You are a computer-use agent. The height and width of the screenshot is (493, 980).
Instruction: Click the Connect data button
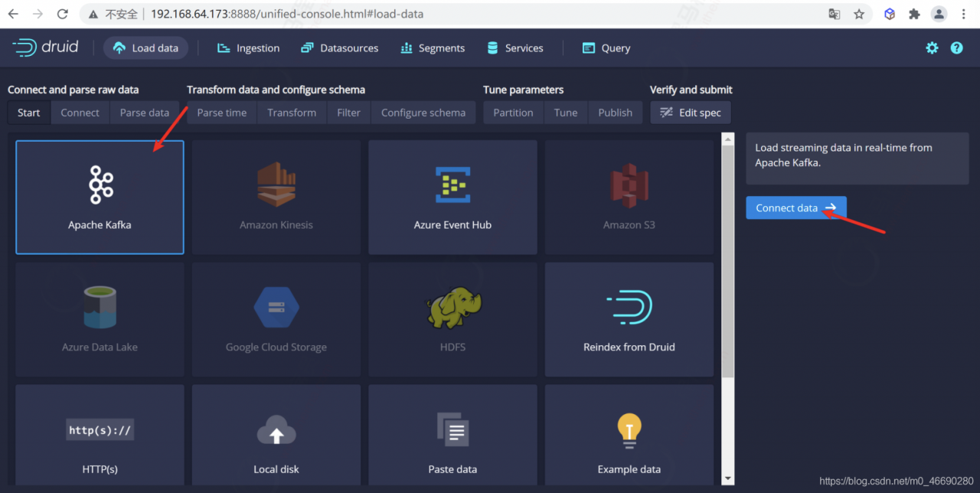[x=796, y=207]
